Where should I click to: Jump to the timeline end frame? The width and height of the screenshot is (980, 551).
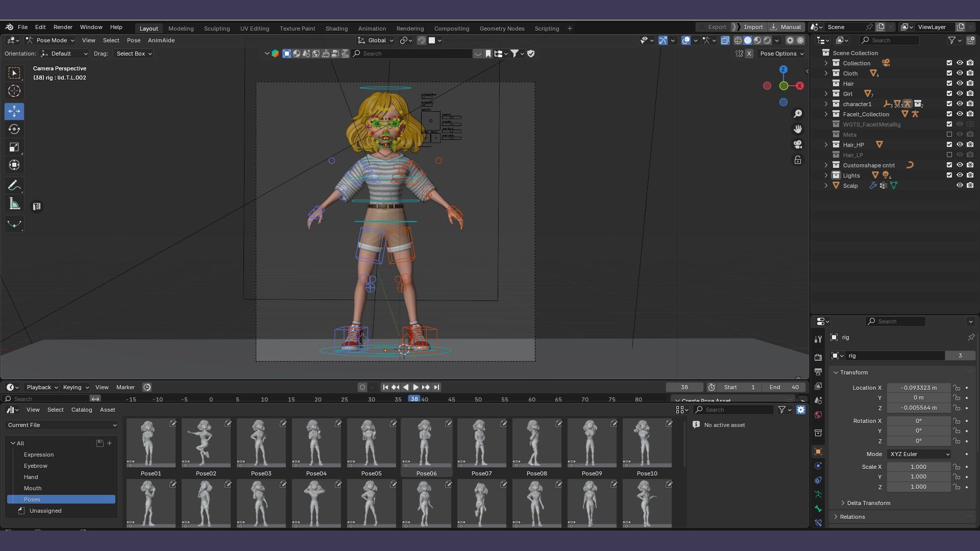click(436, 387)
